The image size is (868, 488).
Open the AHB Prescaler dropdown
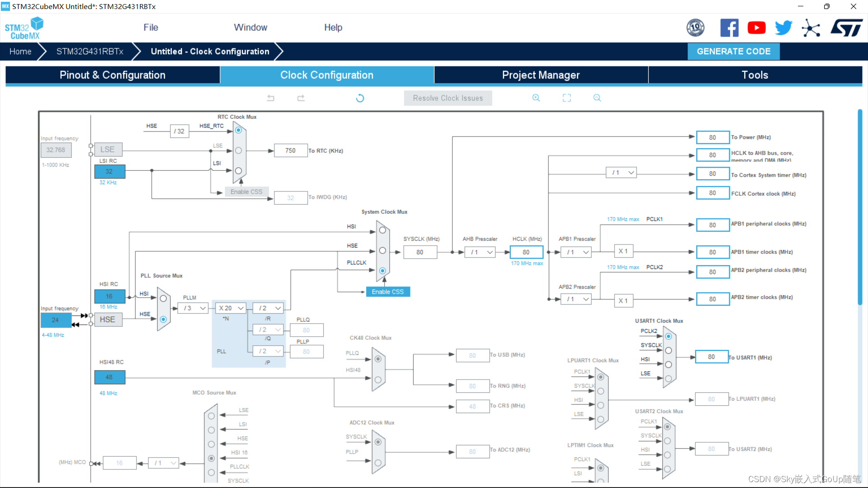coord(480,252)
